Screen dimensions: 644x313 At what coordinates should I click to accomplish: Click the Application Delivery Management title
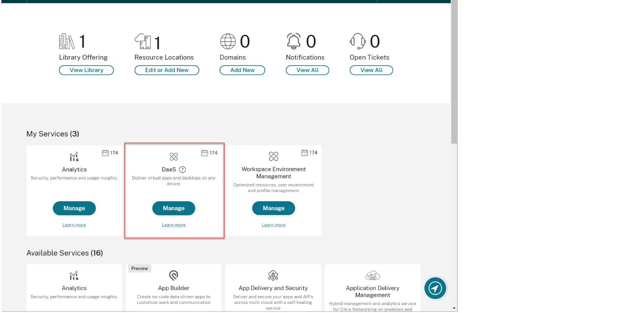tap(373, 291)
